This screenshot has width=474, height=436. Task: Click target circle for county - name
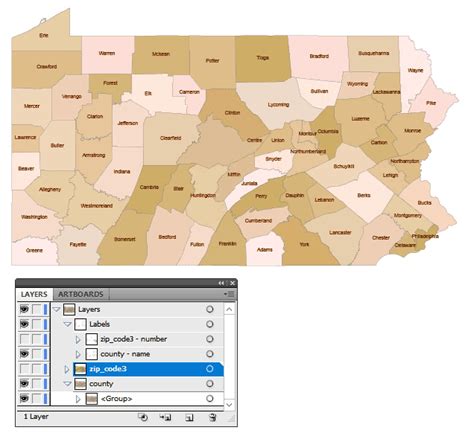(210, 354)
